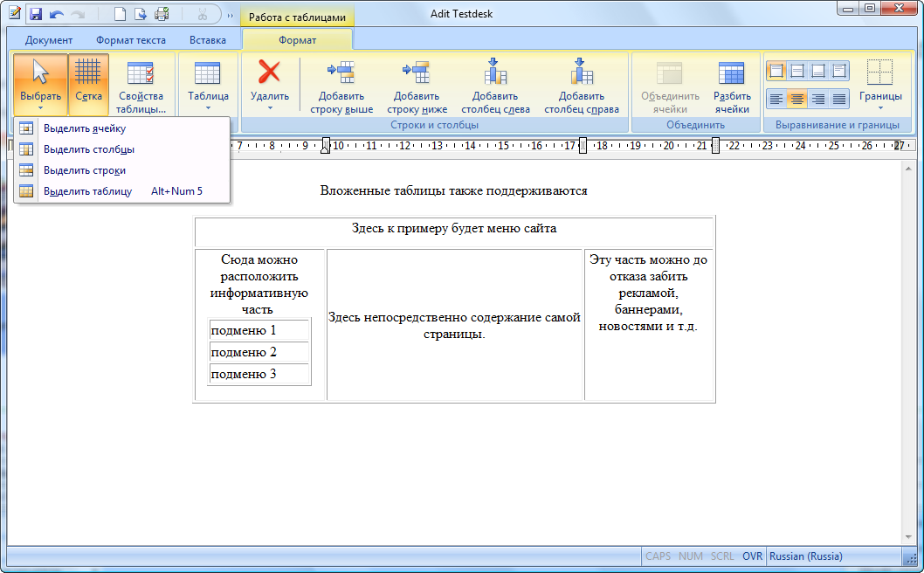This screenshot has width=924, height=573.
Task: Set cell vertical alignment to center
Action: tap(797, 72)
